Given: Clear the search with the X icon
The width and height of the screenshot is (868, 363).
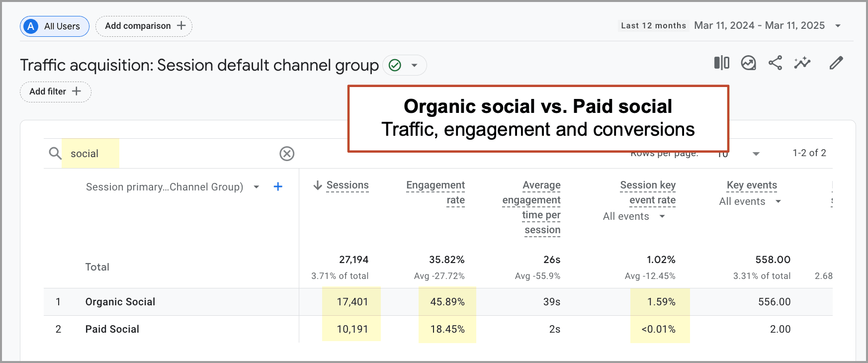Looking at the screenshot, I should point(287,154).
